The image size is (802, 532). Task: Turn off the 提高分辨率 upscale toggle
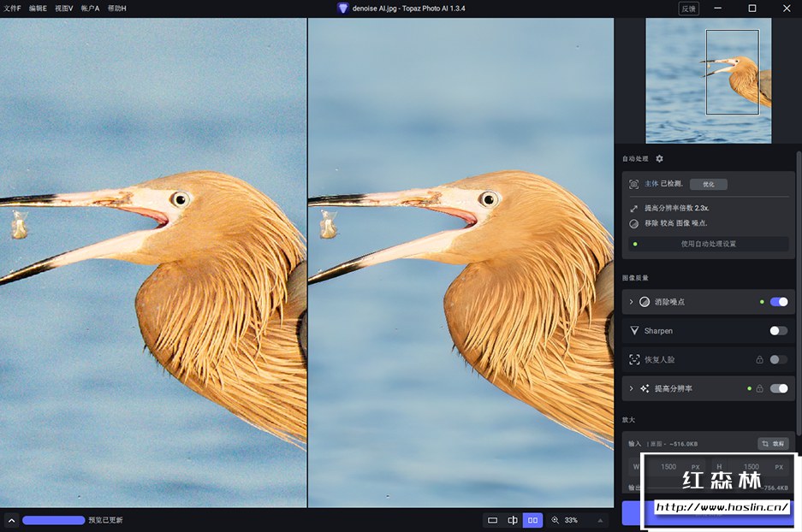pyautogui.click(x=778, y=388)
